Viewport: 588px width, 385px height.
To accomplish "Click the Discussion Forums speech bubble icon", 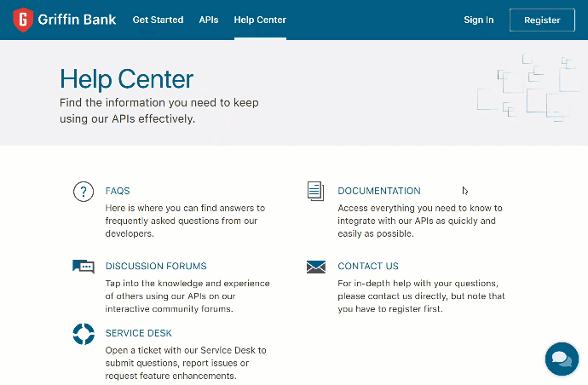I will click(x=84, y=267).
